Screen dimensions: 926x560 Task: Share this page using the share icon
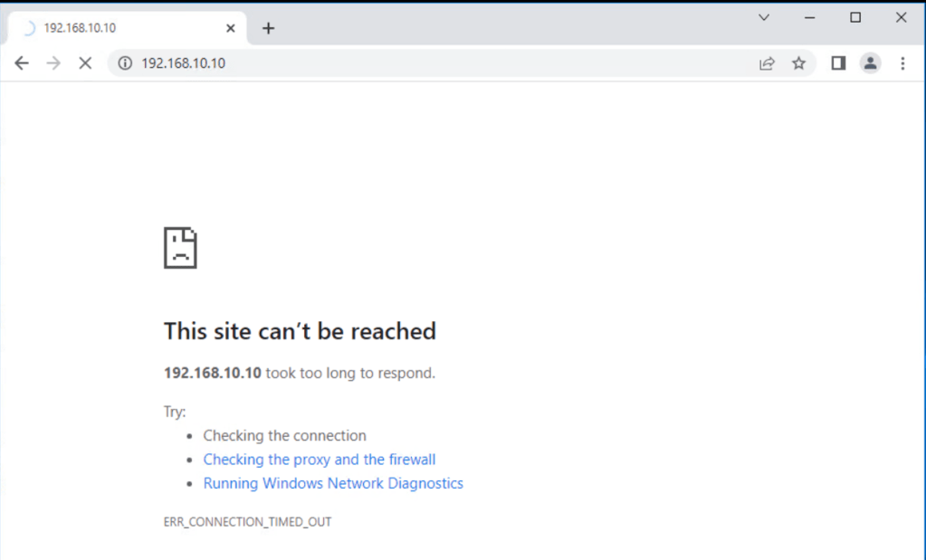(x=767, y=63)
